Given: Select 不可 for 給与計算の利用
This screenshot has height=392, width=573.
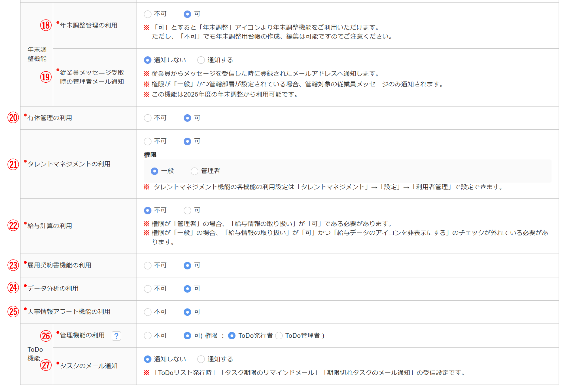Looking at the screenshot, I should [147, 210].
